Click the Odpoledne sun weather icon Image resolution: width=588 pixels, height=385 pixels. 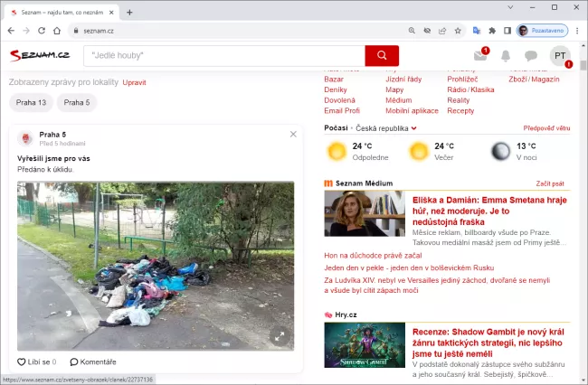tap(337, 151)
